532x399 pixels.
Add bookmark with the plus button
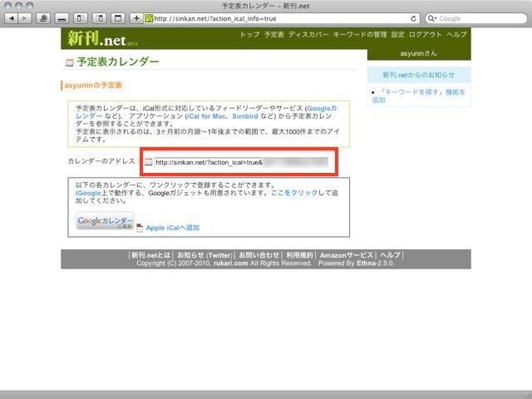pyautogui.click(x=136, y=18)
